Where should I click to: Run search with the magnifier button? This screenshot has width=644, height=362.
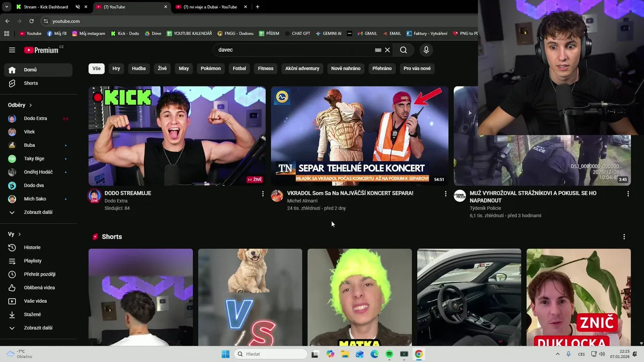pos(404,50)
